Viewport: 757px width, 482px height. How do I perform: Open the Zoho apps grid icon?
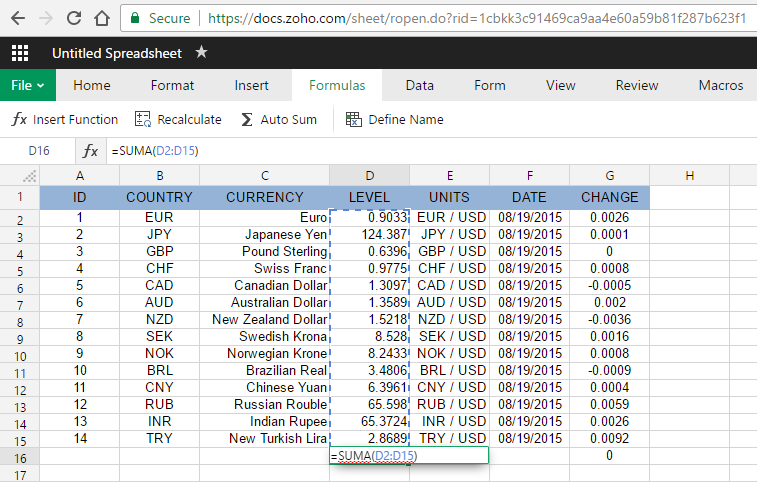click(x=20, y=53)
